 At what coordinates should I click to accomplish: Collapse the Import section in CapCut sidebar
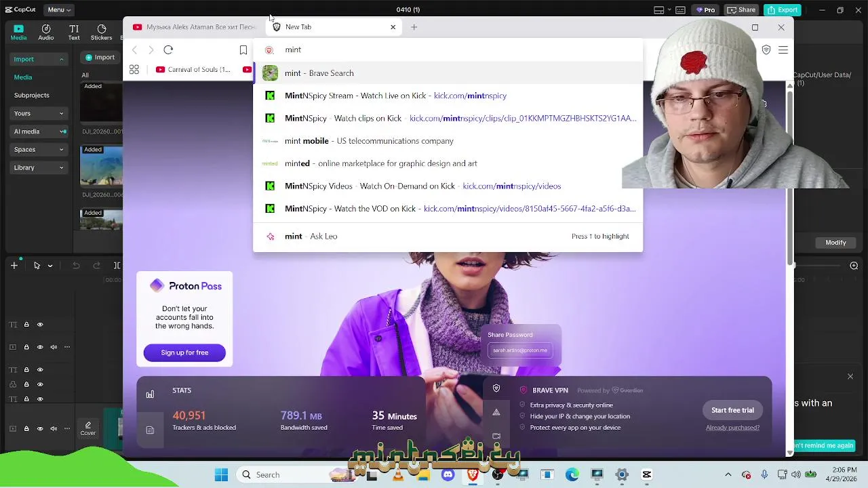coord(61,59)
